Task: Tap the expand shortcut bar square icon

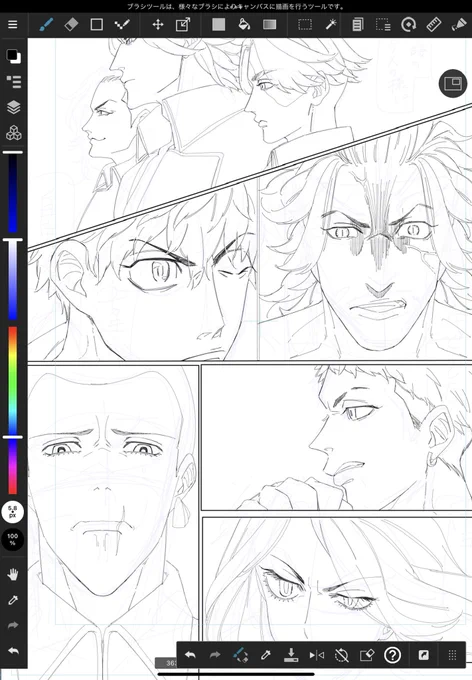Action: point(423,655)
